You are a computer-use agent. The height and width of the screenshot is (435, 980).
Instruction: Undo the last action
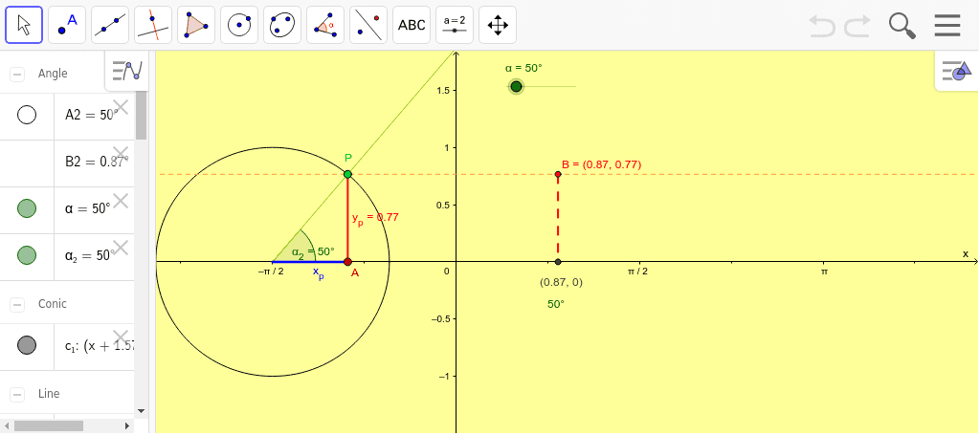coord(822,26)
